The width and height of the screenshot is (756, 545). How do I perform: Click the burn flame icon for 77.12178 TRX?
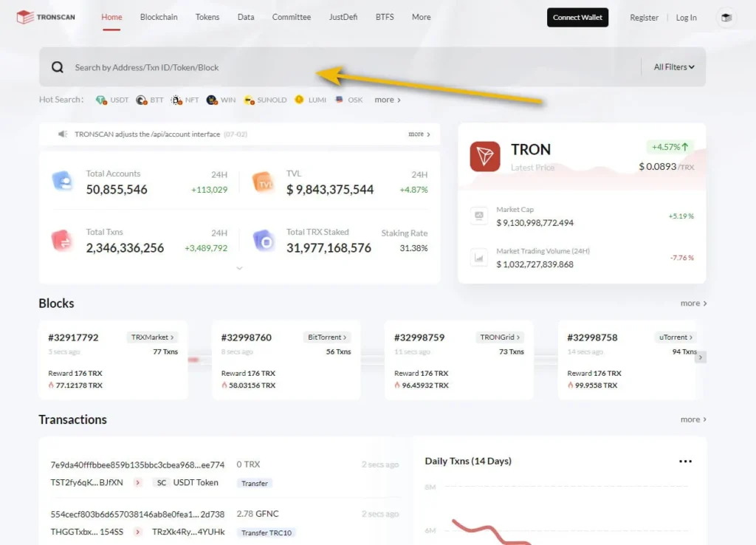click(x=51, y=385)
